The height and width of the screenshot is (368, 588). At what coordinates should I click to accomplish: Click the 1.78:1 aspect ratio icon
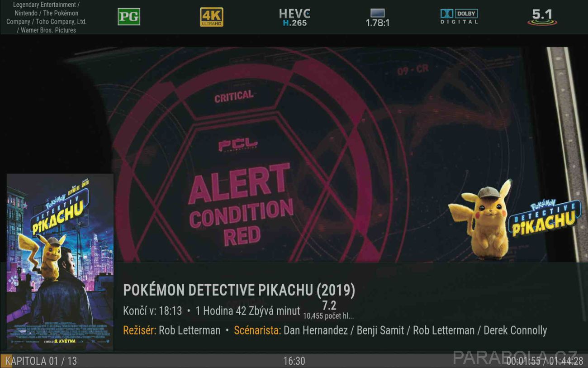click(x=377, y=17)
